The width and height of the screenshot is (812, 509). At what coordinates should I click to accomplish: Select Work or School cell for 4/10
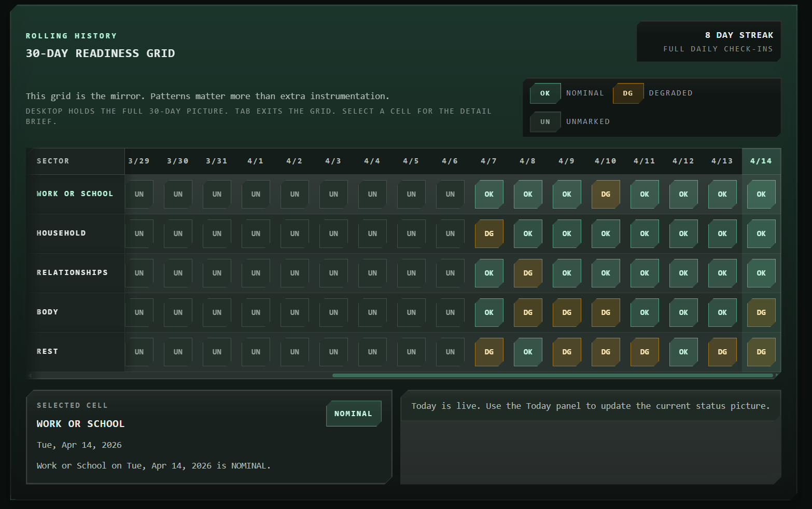click(605, 194)
